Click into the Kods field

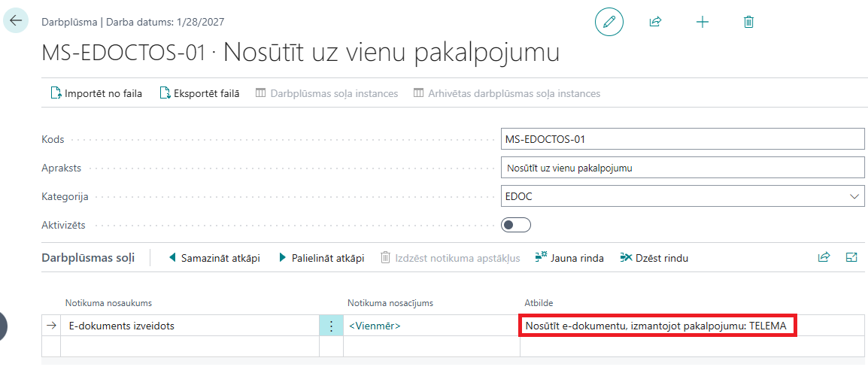point(682,139)
